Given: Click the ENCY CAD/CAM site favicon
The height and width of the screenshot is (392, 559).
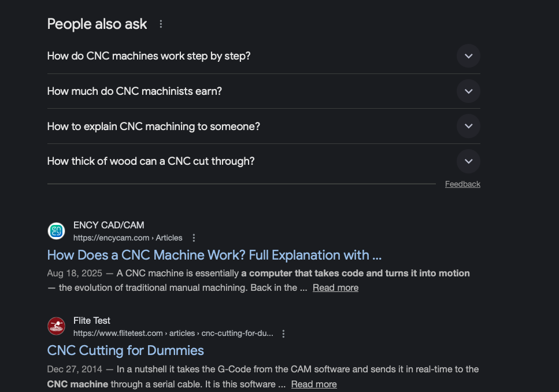Looking at the screenshot, I should [x=56, y=231].
